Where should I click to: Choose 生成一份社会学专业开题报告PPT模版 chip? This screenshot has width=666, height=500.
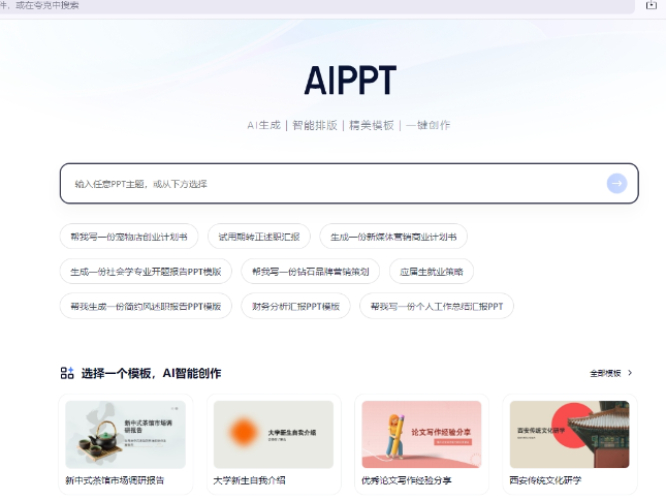point(146,271)
